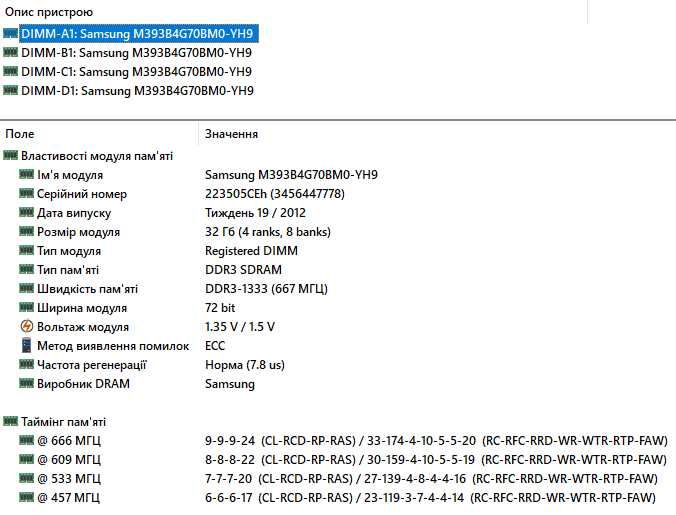Select the Ширина модуля field label
Image resolution: width=676 pixels, height=515 pixels.
pyautogui.click(x=82, y=308)
